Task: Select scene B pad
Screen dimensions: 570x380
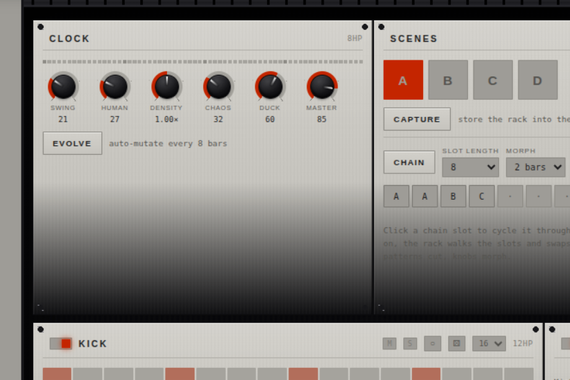Action: click(448, 80)
